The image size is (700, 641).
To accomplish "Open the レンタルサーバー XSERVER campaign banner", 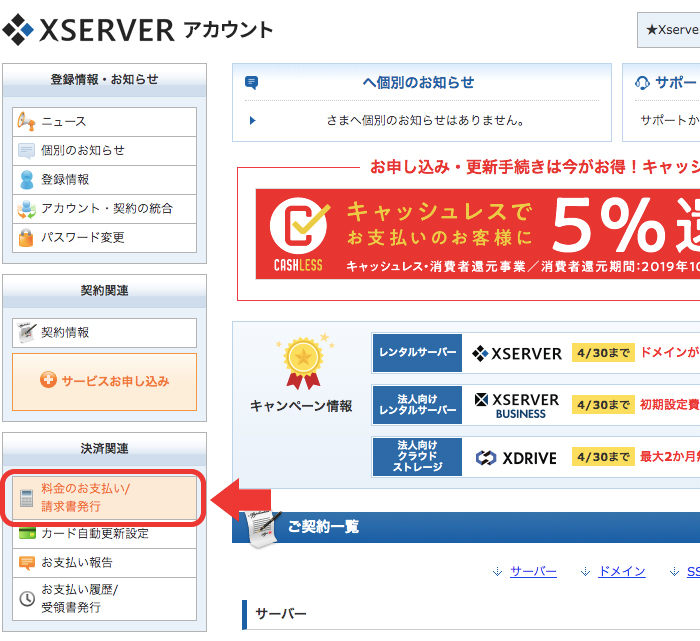I will [x=536, y=353].
